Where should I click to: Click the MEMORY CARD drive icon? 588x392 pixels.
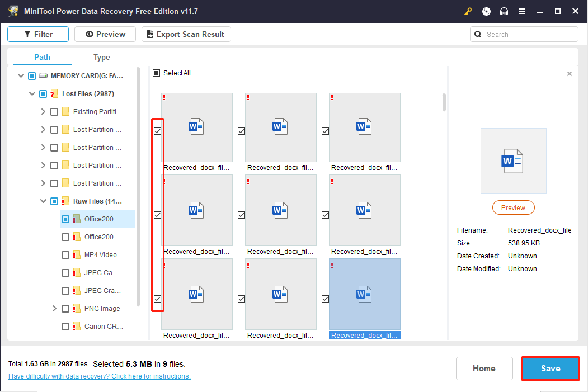pos(43,75)
